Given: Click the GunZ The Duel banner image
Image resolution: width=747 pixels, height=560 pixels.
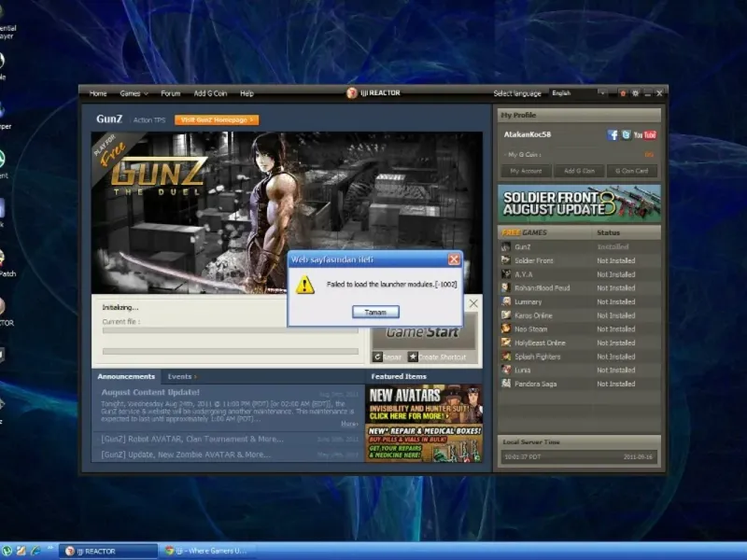Looking at the screenshot, I should point(287,213).
